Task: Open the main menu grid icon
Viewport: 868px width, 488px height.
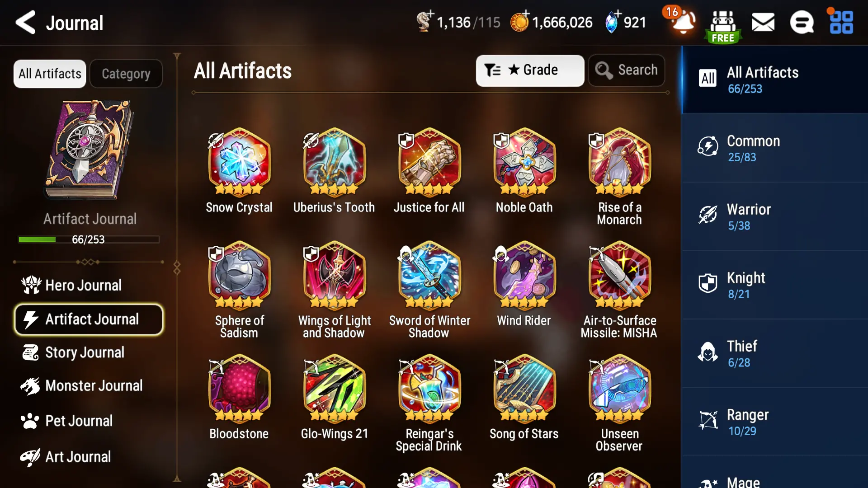Action: point(841,22)
